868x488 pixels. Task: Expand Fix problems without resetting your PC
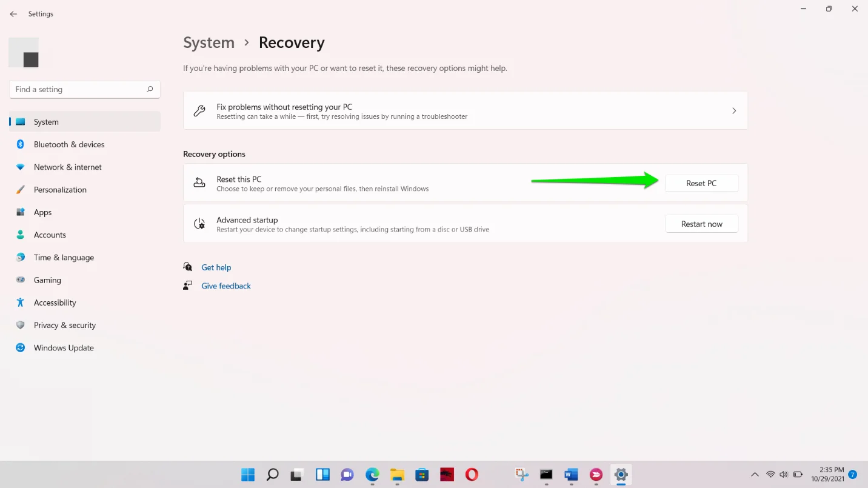tap(466, 110)
